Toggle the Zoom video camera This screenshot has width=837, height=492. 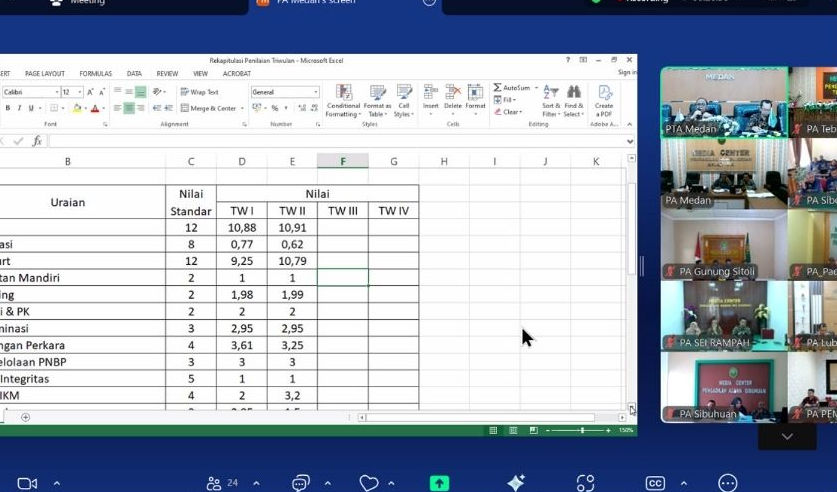[27, 483]
